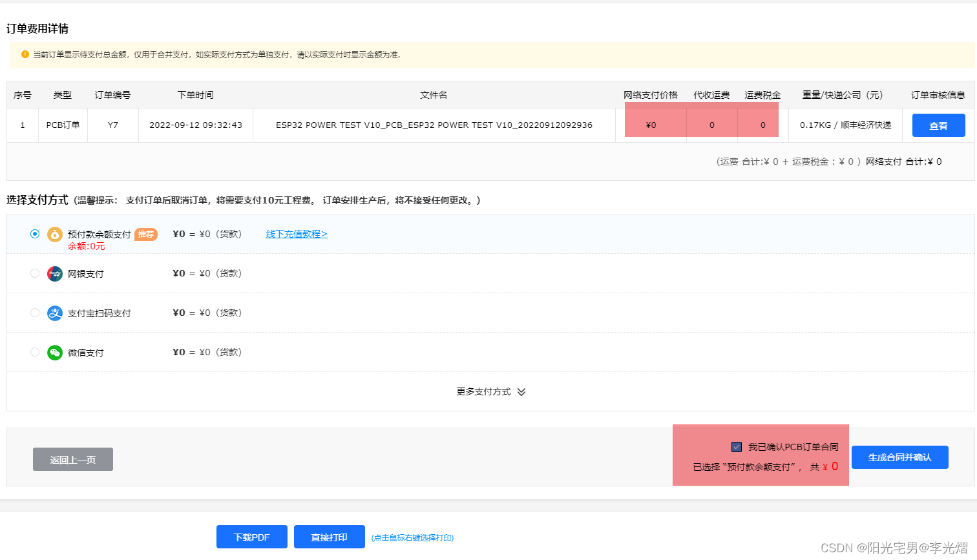Click 0.17KG / 顺丰经济快递 cell
The height and width of the screenshot is (560, 977).
845,125
